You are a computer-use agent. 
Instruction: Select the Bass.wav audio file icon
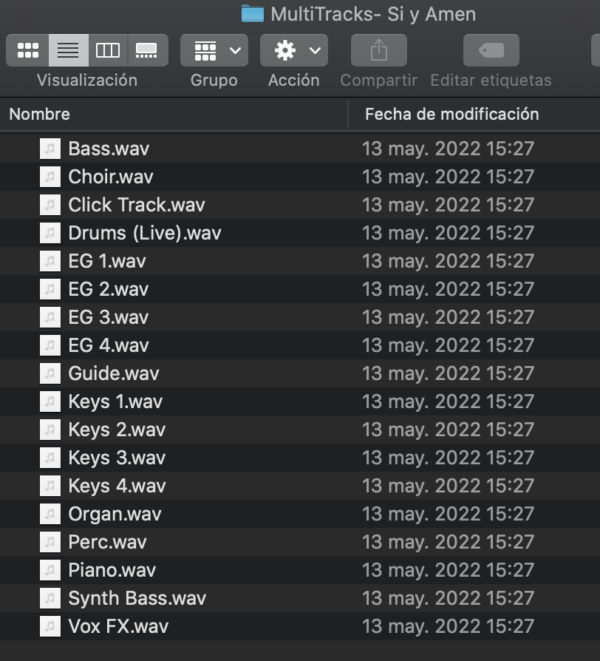coord(50,149)
